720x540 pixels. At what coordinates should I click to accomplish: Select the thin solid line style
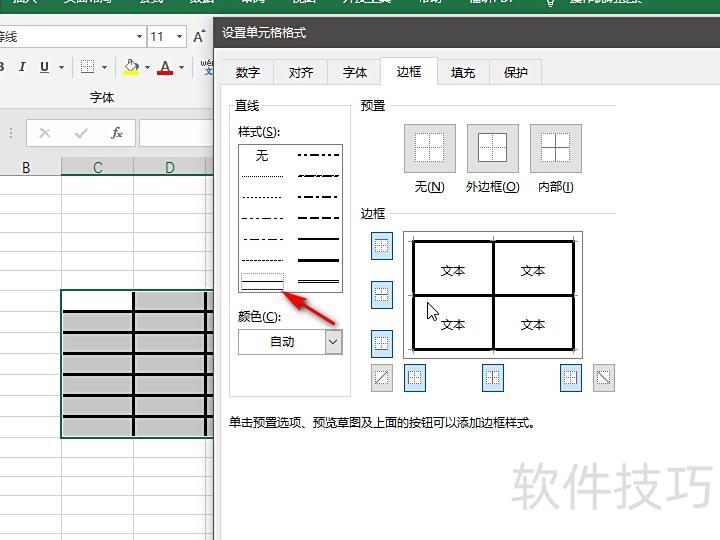(x=263, y=281)
